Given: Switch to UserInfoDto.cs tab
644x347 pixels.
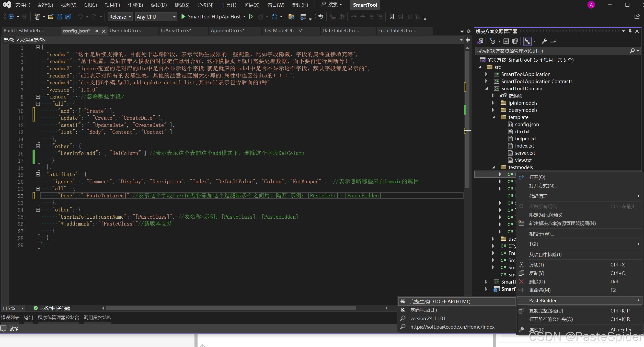Looking at the screenshot, I should pyautogui.click(x=125, y=31).
